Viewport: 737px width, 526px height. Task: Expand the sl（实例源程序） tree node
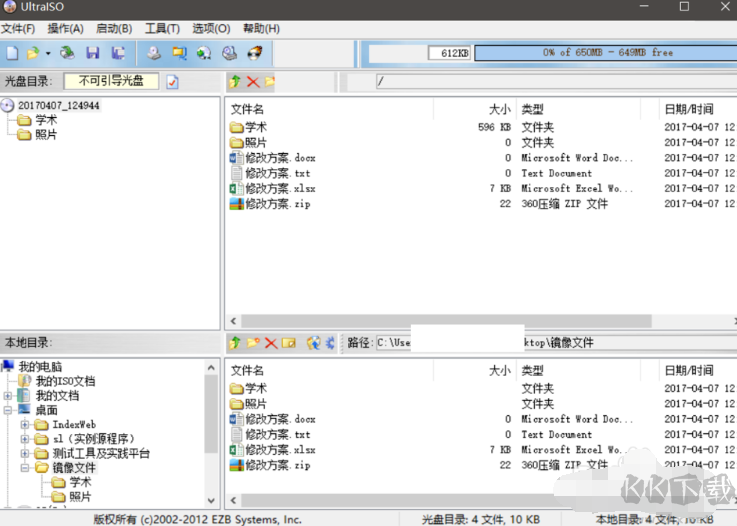pos(25,440)
